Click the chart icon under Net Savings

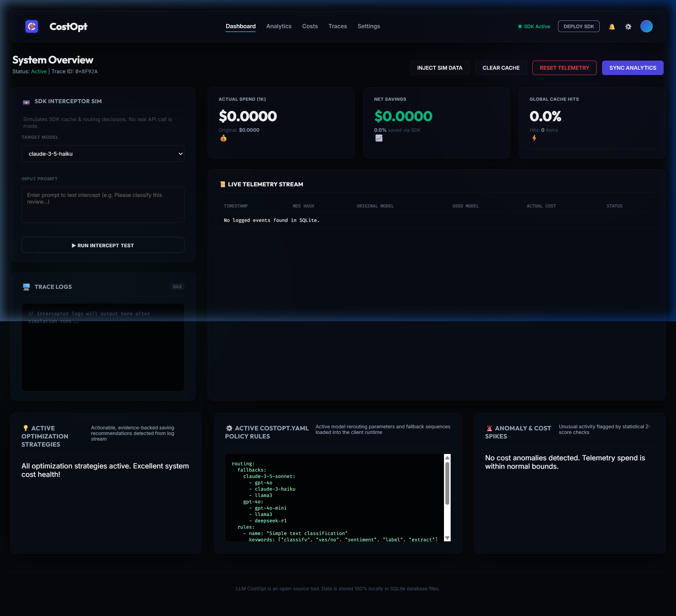pyautogui.click(x=379, y=138)
